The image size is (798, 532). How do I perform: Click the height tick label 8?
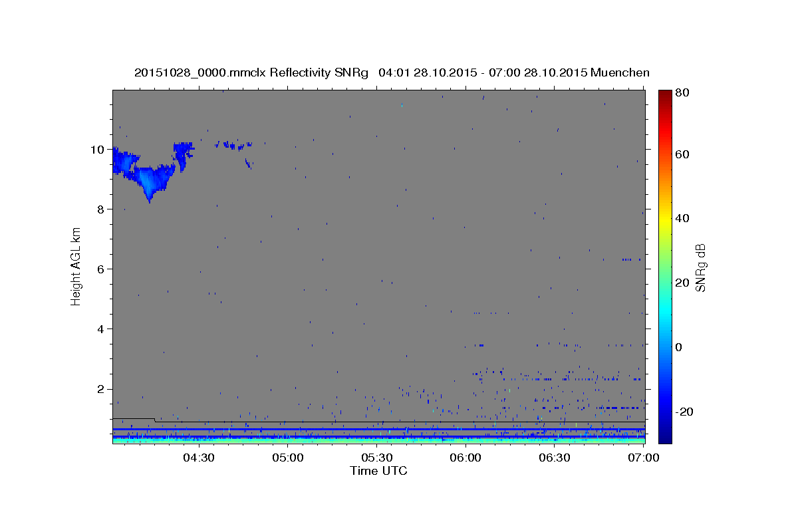click(102, 209)
